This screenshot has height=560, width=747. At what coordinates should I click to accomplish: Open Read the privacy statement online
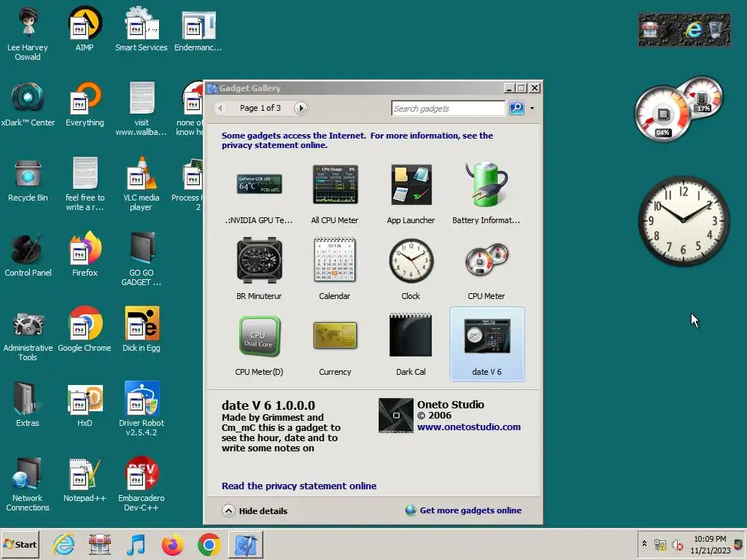click(x=299, y=486)
